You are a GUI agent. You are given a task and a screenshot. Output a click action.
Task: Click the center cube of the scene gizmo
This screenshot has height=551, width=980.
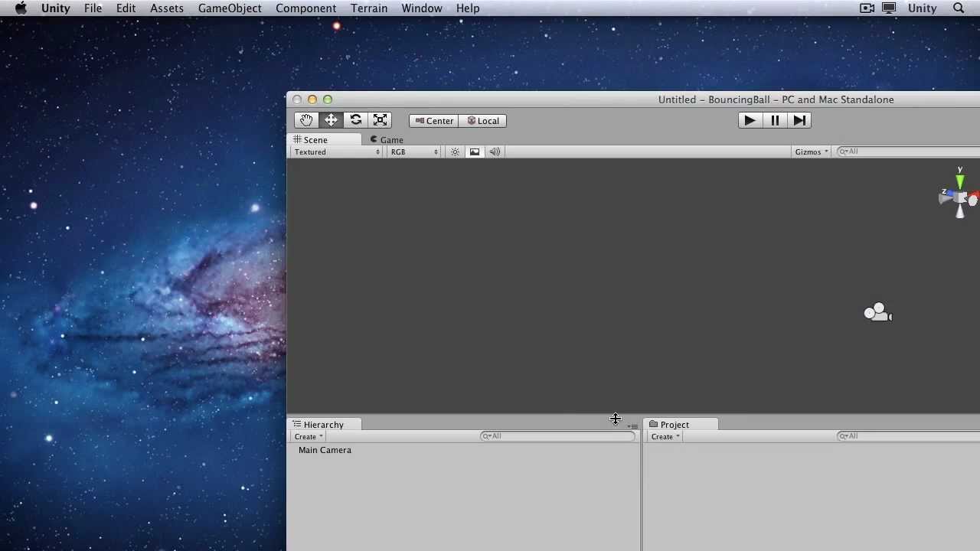pyautogui.click(x=960, y=198)
